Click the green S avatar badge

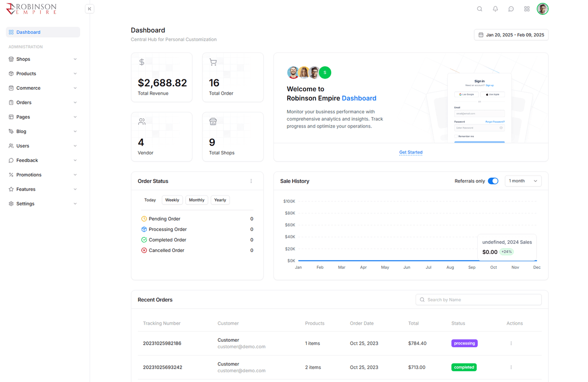pyautogui.click(x=324, y=72)
